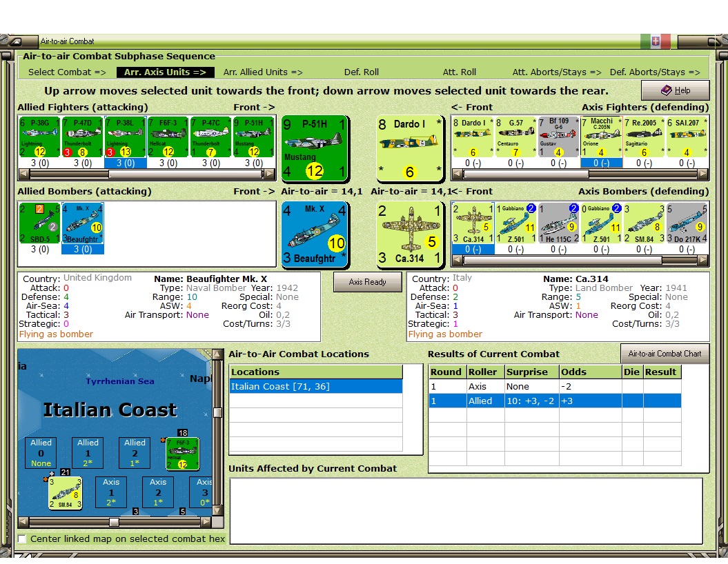
Task: Click the large Dardo I front fighter
Action: [x=409, y=148]
